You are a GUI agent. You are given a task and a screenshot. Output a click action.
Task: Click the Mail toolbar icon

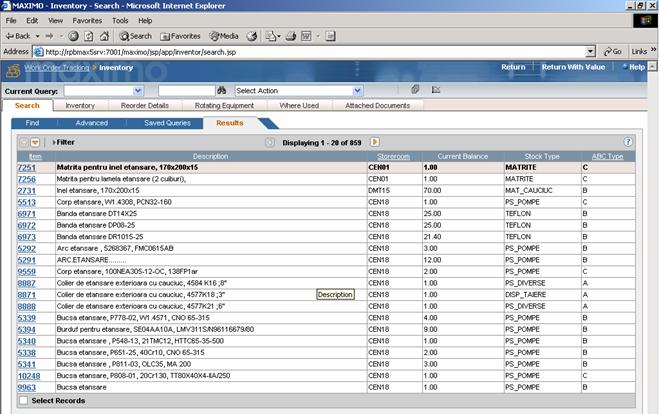[x=270, y=36]
